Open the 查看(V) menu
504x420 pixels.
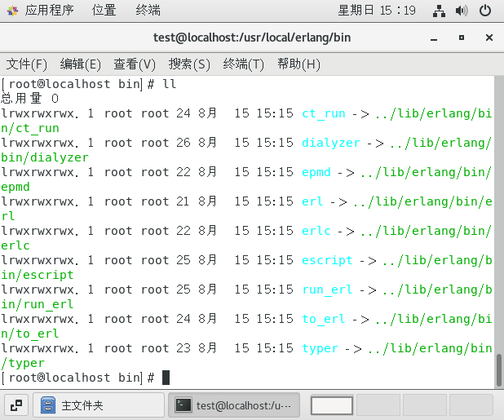pos(135,64)
